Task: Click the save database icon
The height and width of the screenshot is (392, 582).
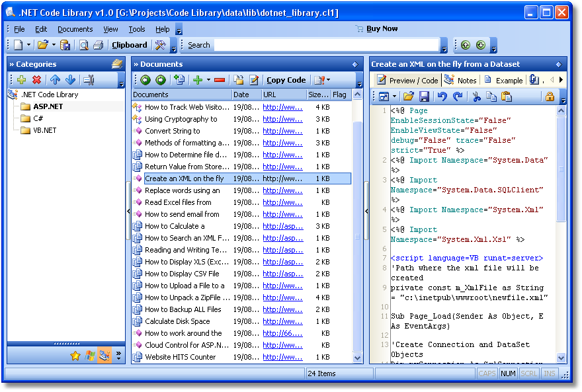Action: (65, 45)
